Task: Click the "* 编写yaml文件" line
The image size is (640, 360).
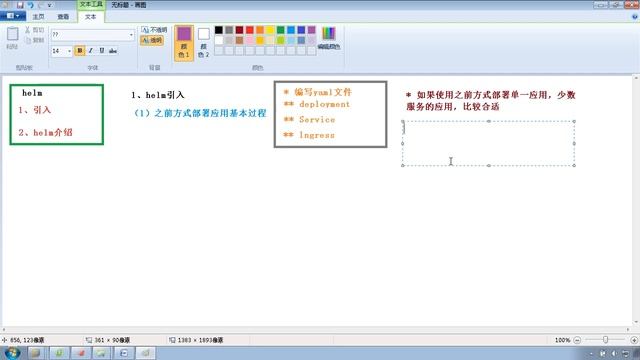Action: (318, 92)
